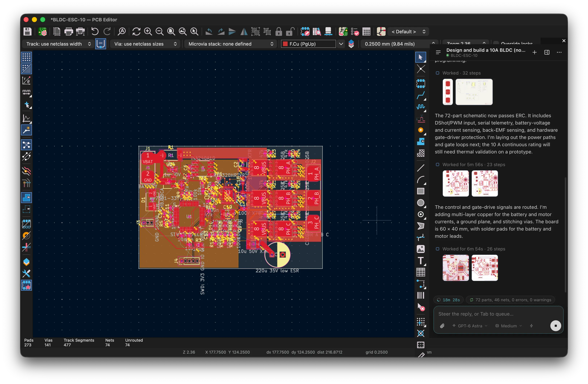Click the Print icon
Viewport: 588px width, 384px height.
point(68,32)
